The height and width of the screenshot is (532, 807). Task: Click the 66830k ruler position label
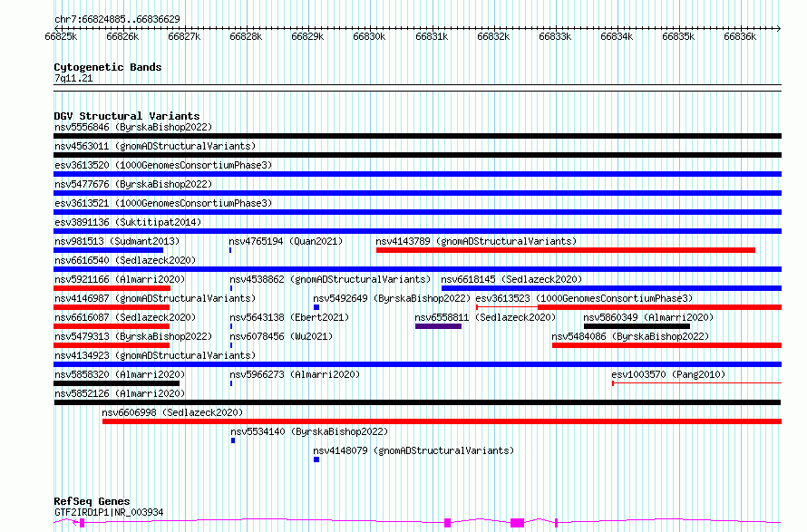(369, 36)
